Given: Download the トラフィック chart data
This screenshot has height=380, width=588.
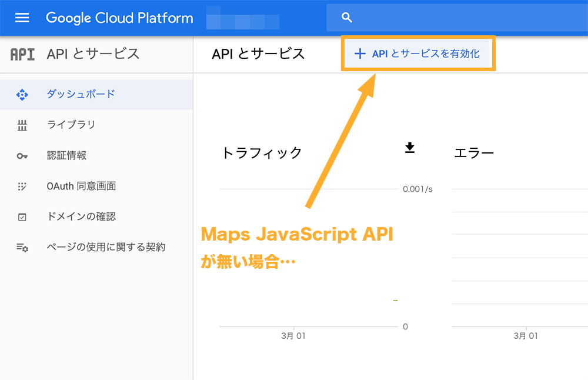Looking at the screenshot, I should coord(410,148).
